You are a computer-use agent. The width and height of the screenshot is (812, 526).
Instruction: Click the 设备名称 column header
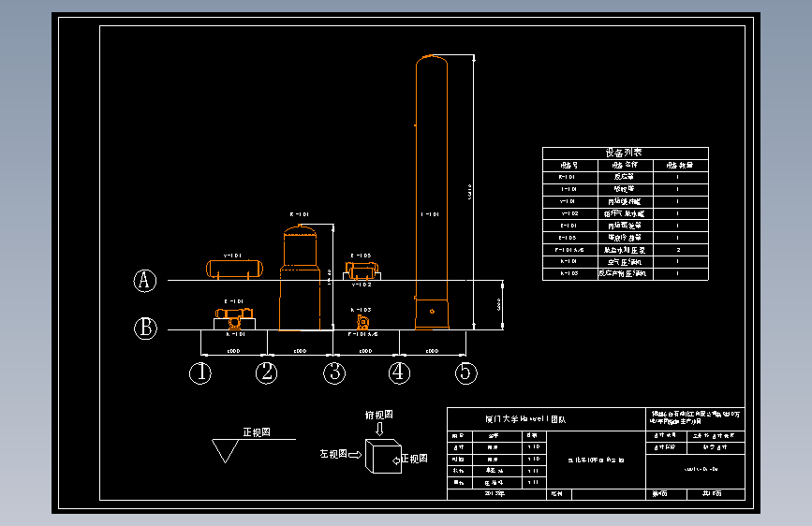pos(625,165)
